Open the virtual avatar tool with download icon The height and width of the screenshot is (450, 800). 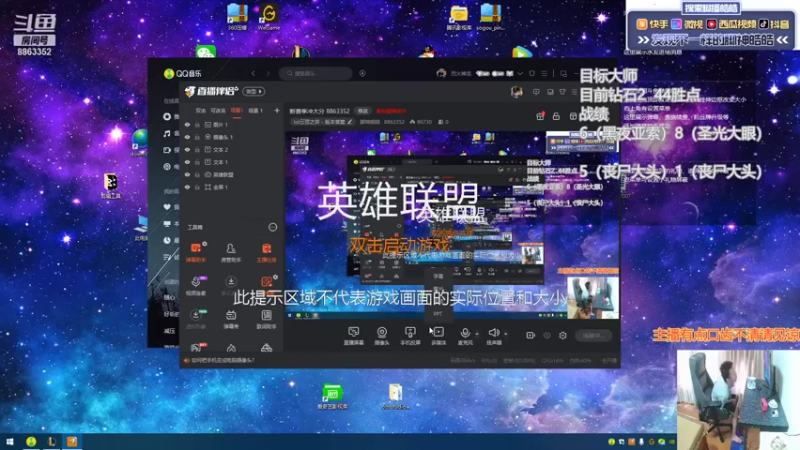point(195,319)
